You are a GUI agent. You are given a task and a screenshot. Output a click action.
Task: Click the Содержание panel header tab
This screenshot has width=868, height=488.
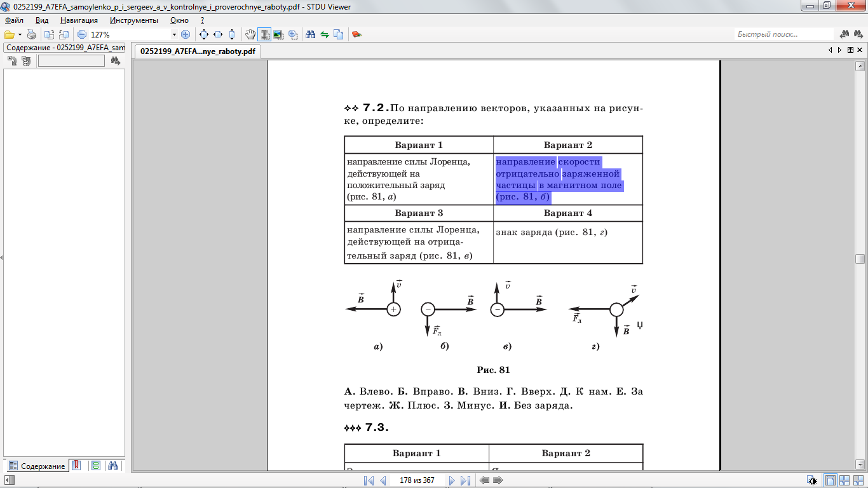tap(65, 48)
